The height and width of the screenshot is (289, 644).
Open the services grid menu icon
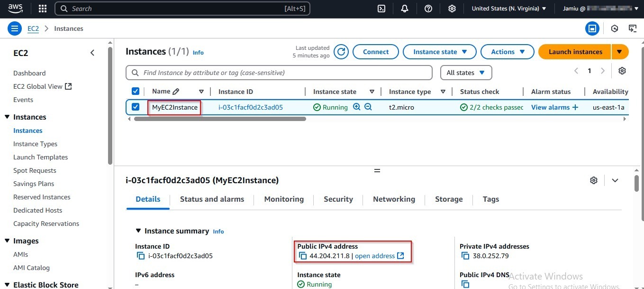pos(43,9)
